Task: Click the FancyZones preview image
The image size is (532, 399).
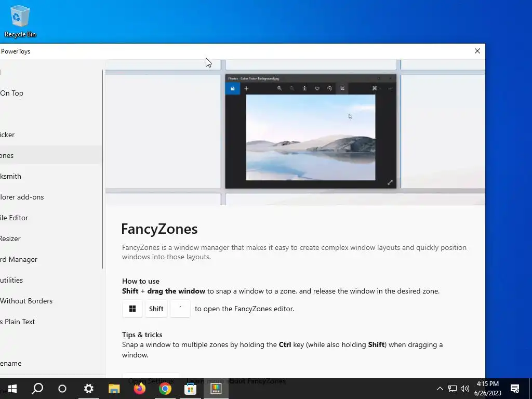Action: [295, 132]
